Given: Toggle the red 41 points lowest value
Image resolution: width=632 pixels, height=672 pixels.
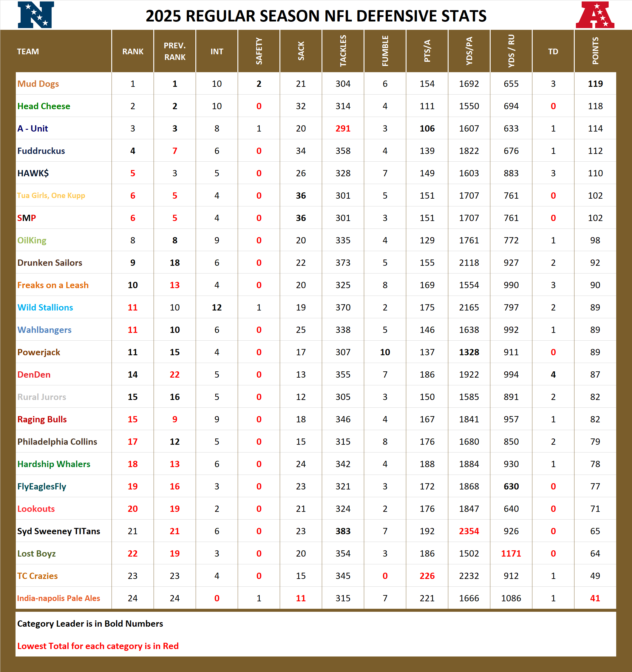Looking at the screenshot, I should pos(596,598).
